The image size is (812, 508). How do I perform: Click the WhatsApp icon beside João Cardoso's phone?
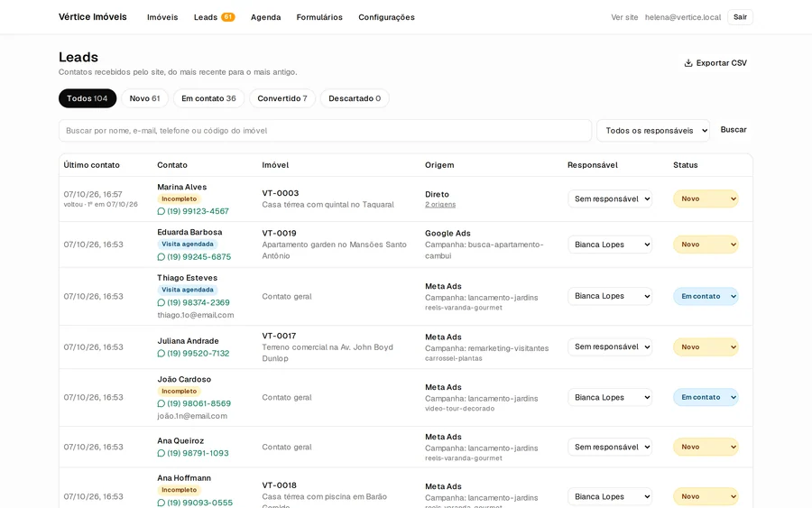click(161, 403)
